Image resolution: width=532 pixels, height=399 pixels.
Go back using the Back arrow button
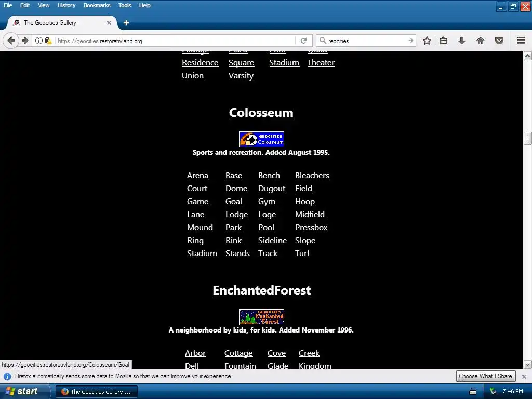coord(11,41)
